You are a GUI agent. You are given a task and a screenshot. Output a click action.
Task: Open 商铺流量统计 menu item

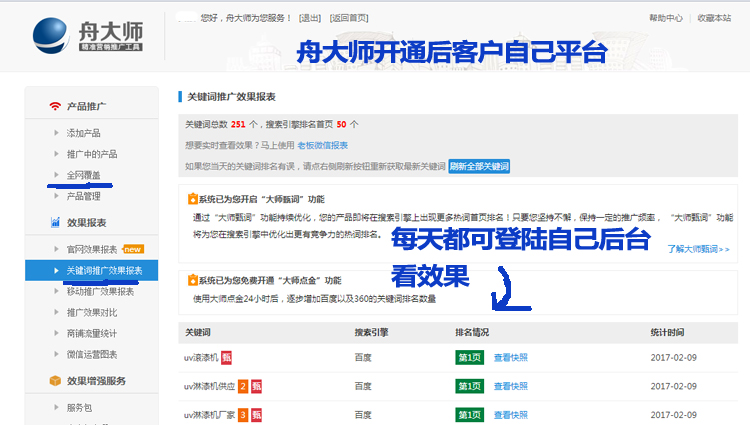coord(92,333)
